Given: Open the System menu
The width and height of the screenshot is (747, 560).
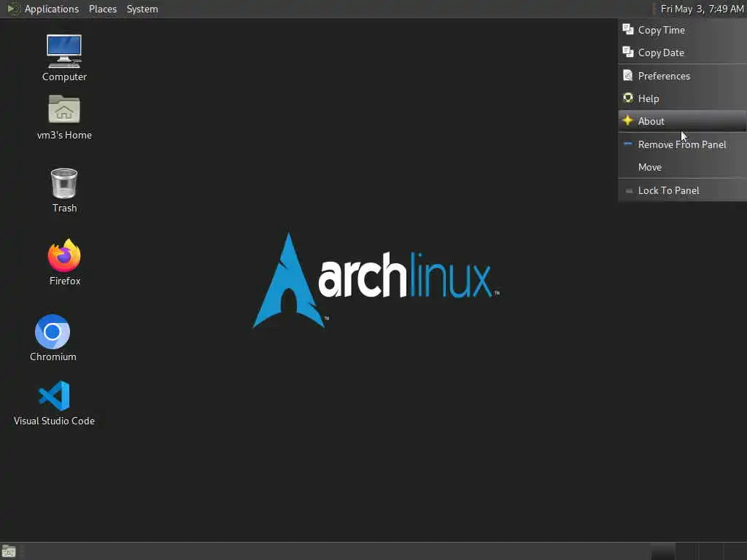Looking at the screenshot, I should coord(142,9).
